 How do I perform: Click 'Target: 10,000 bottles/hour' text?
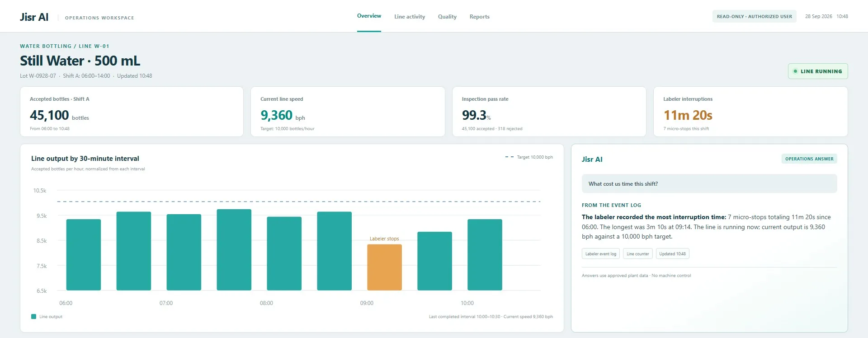point(287,129)
